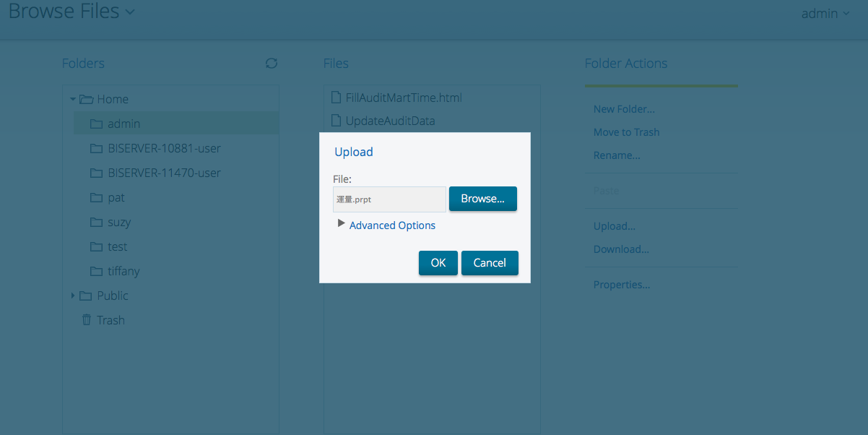Screen dimensions: 868x435
Task: Select the BISERVER-10881-user folder label
Action: (165, 149)
